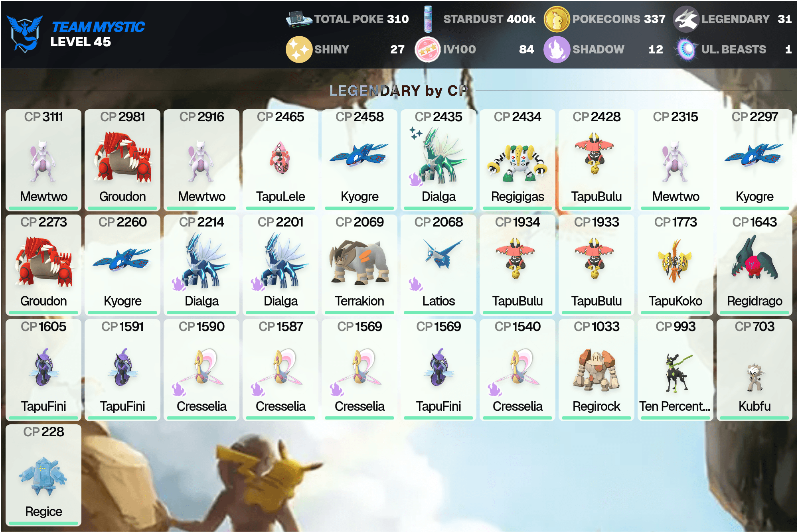This screenshot has height=532, width=798.
Task: Click the TapuKoko sprite
Action: click(x=675, y=260)
